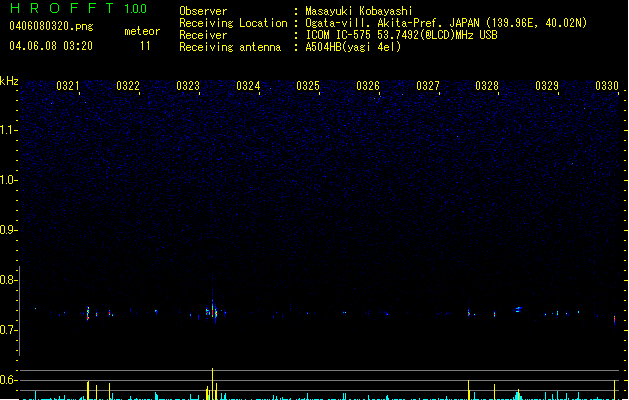629x400 pixels.
Task: Click the 0326 time marker
Action: [x=368, y=86]
